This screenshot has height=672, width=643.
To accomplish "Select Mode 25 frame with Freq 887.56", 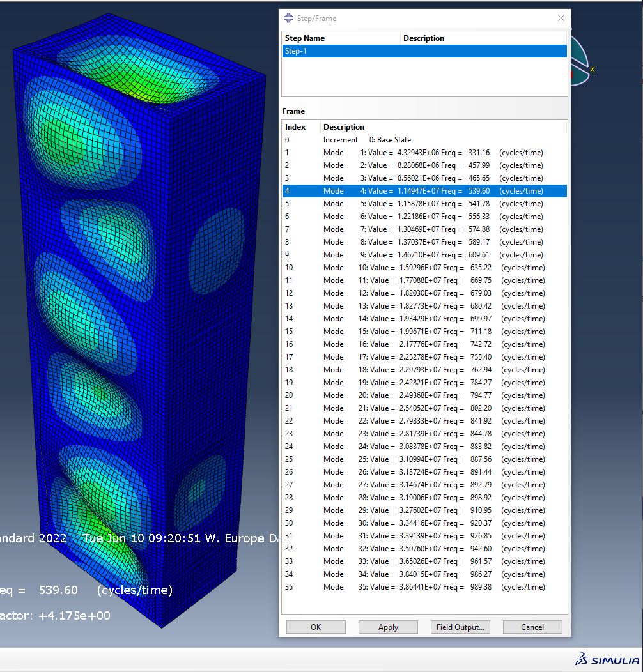I will [x=424, y=459].
